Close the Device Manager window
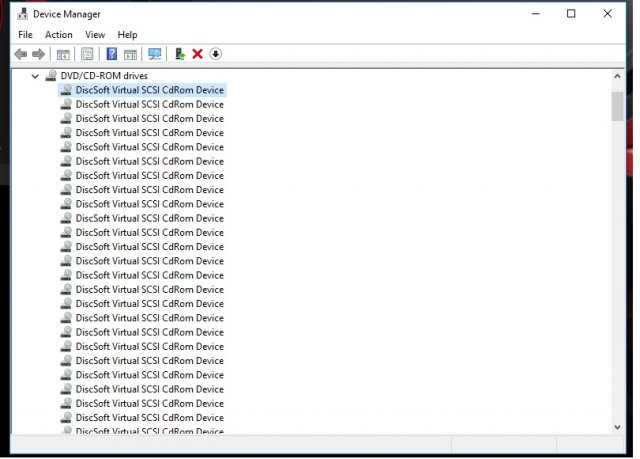This screenshot has height=459, width=640. [607, 14]
